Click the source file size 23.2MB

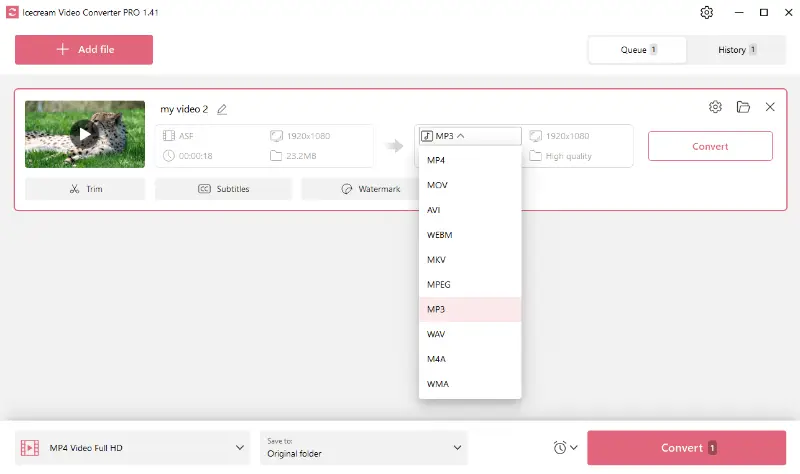pyautogui.click(x=301, y=156)
